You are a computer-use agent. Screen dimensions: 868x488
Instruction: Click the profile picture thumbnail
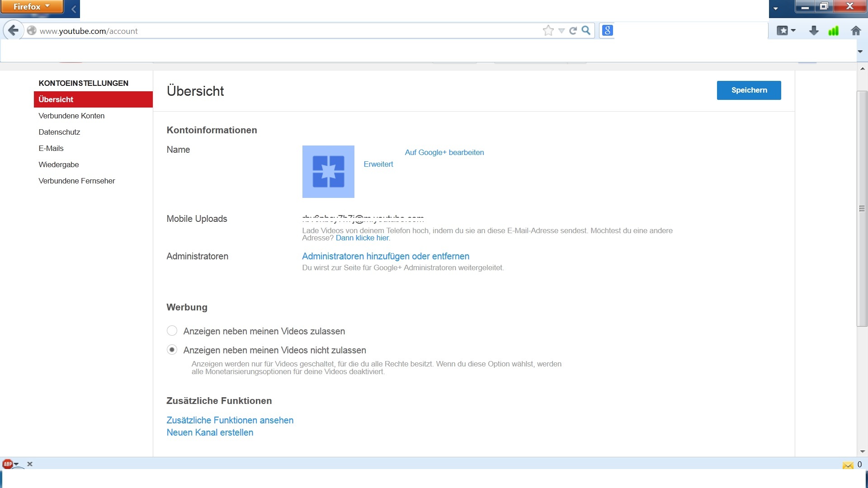point(328,172)
